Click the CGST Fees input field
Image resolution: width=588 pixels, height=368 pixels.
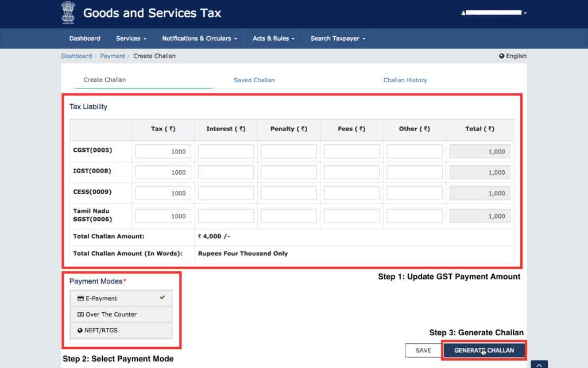coord(352,151)
